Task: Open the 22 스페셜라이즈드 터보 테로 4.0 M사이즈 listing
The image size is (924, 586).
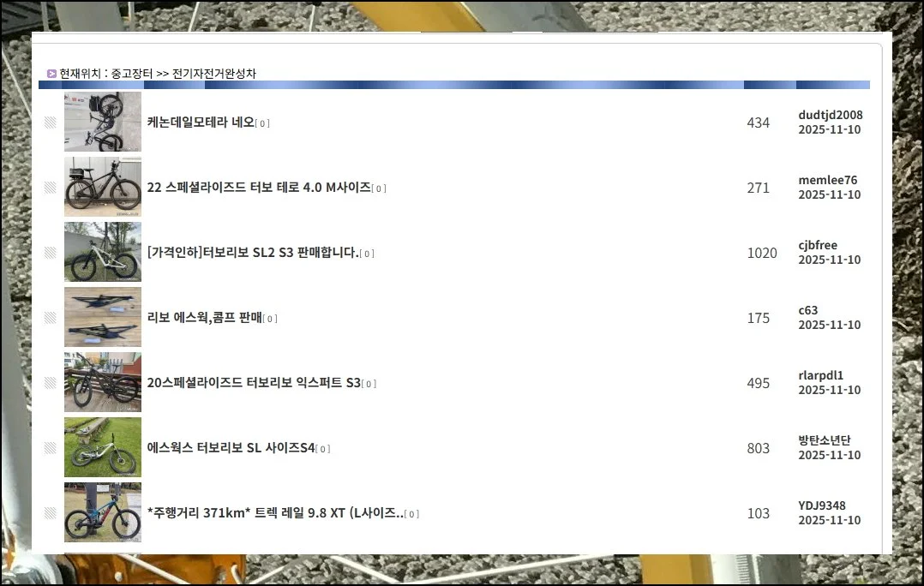Action: 259,188
